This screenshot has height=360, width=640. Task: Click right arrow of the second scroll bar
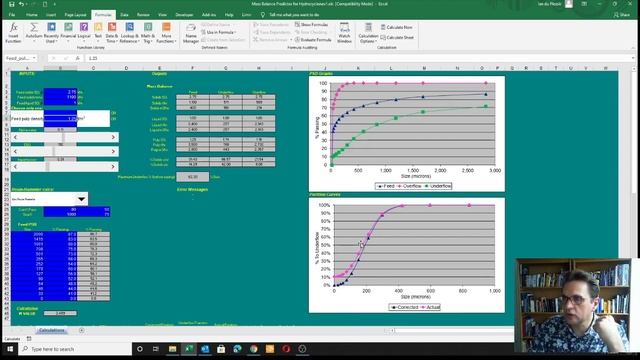click(x=113, y=151)
